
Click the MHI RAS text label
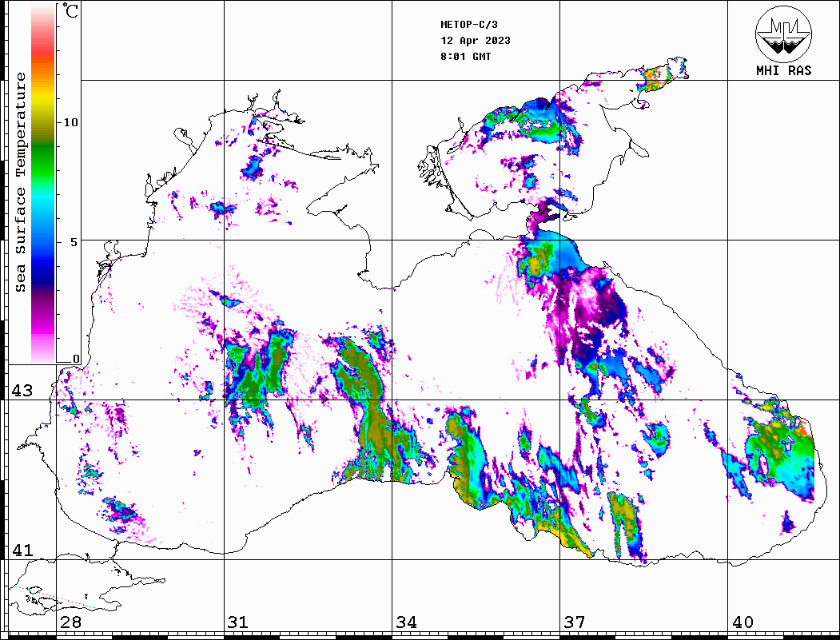click(x=783, y=71)
